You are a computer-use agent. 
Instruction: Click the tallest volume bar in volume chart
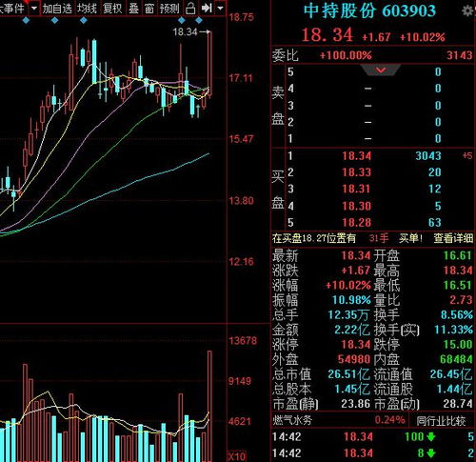point(209,406)
